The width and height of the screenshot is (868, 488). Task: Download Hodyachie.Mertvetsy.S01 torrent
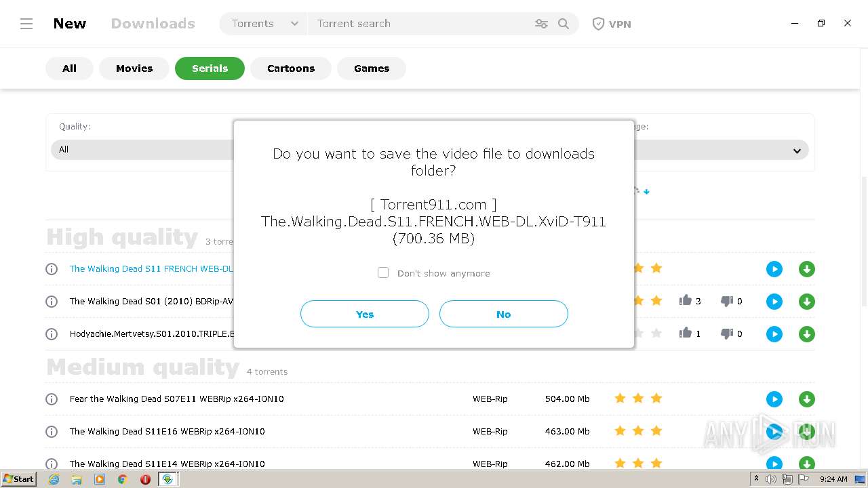[x=807, y=334]
